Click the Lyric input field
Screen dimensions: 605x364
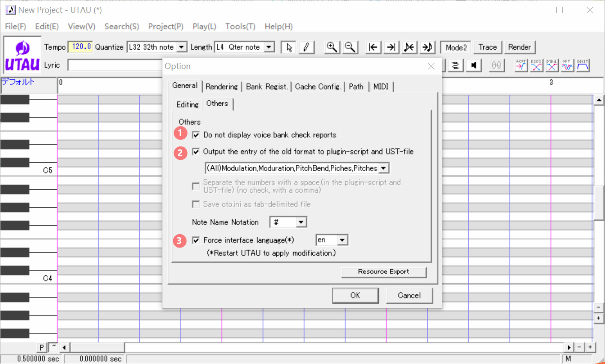click(x=116, y=65)
